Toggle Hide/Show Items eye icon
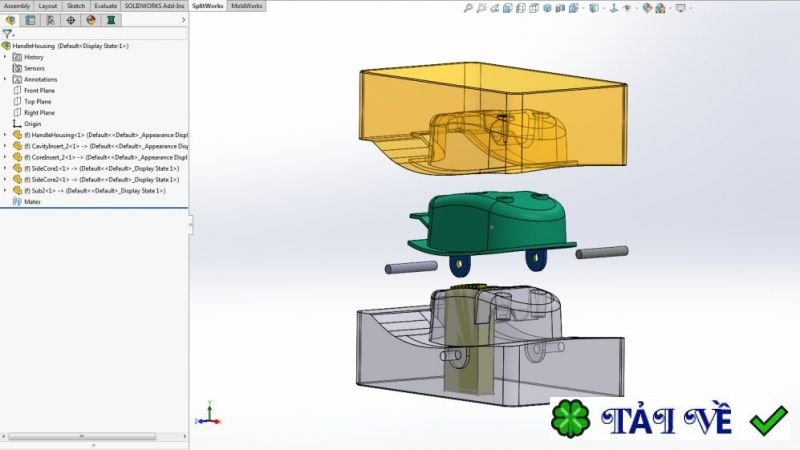Screen dimensions: 800x450 [x=627, y=8]
